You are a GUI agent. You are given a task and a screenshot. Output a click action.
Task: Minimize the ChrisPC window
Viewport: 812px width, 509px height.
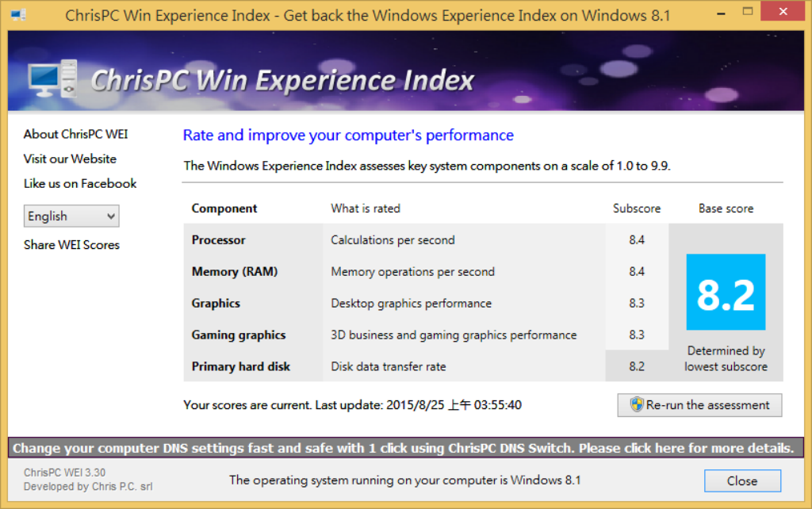coord(721,13)
